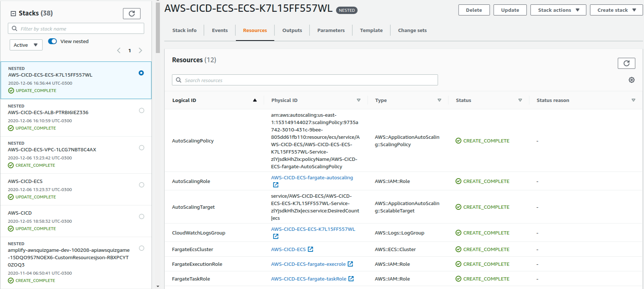Viewport: 644px width, 289px height.
Task: Open the Active status filter dropdown
Action: 26,45
